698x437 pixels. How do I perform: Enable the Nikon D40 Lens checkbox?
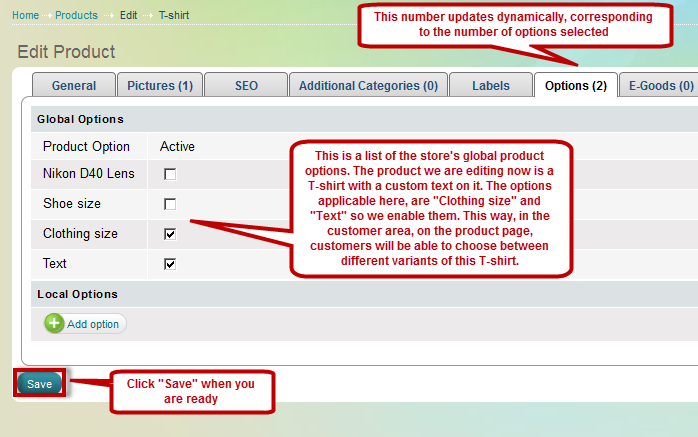tap(170, 174)
